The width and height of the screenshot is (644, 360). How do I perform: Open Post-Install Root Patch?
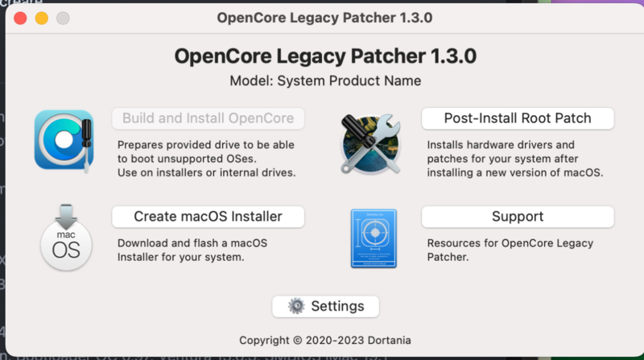click(518, 118)
